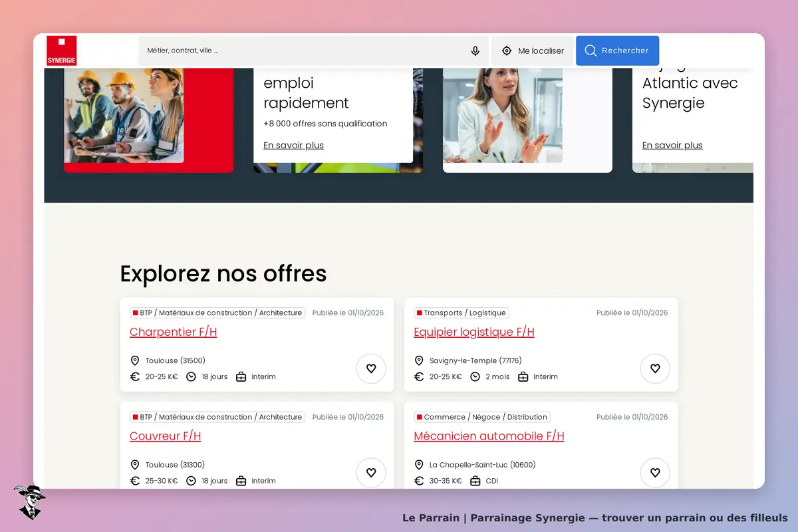Click briefcase icon beside CDI

coord(475,481)
